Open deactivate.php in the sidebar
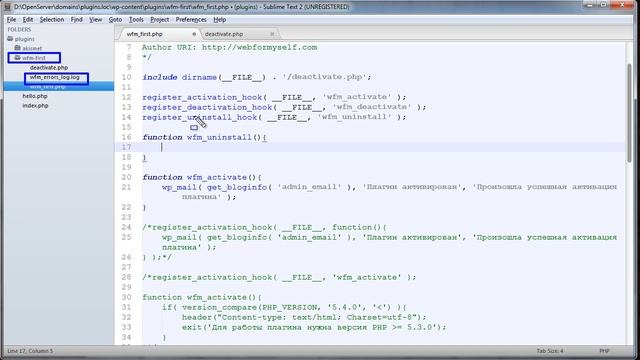The image size is (640, 360). pyautogui.click(x=49, y=67)
